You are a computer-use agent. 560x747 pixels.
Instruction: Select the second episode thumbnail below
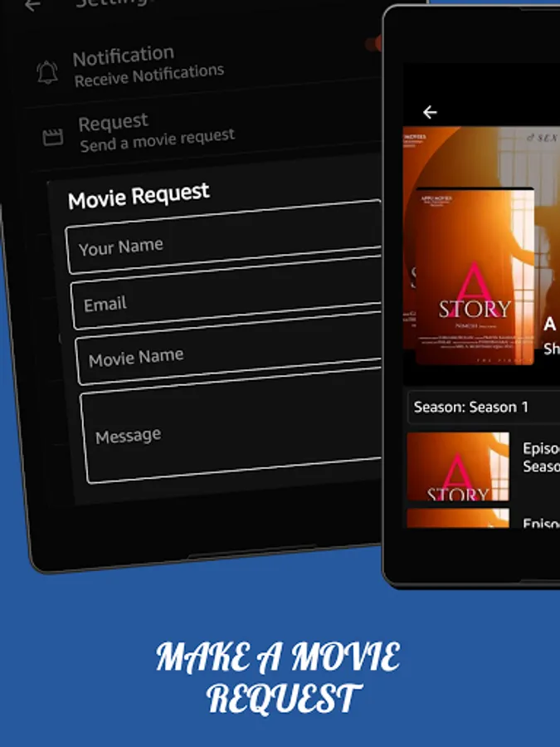tap(458, 518)
